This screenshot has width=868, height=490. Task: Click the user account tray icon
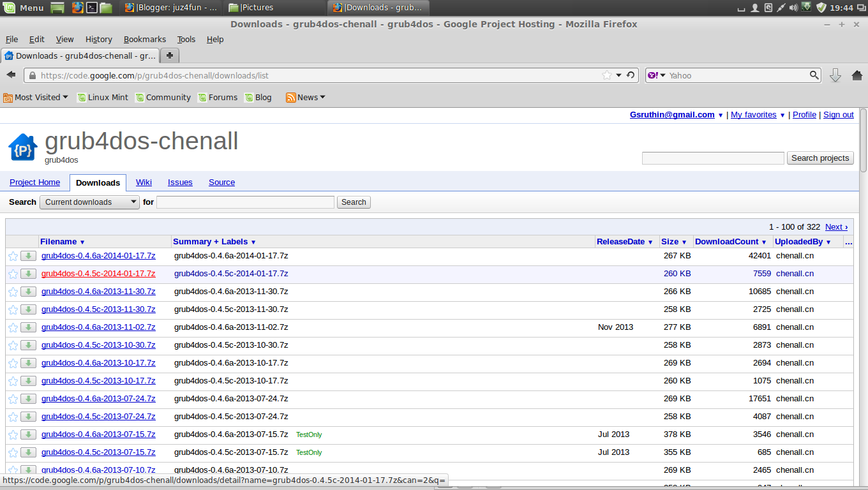(x=755, y=8)
